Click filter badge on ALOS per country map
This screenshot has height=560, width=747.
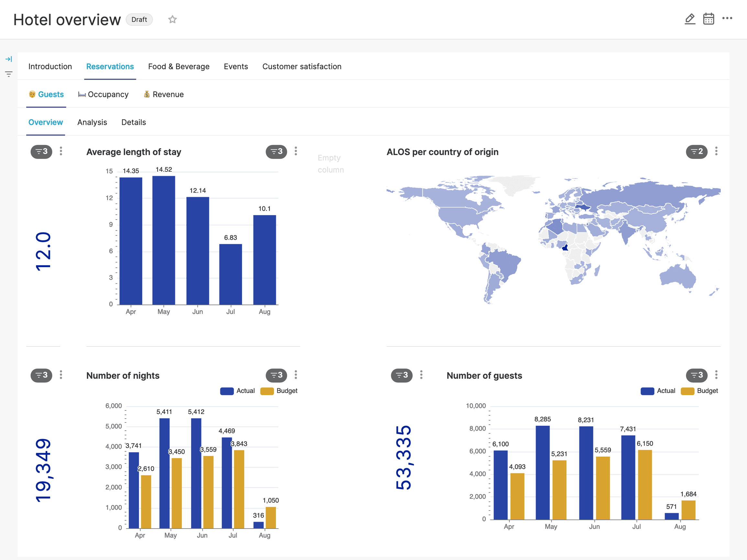pyautogui.click(x=696, y=152)
